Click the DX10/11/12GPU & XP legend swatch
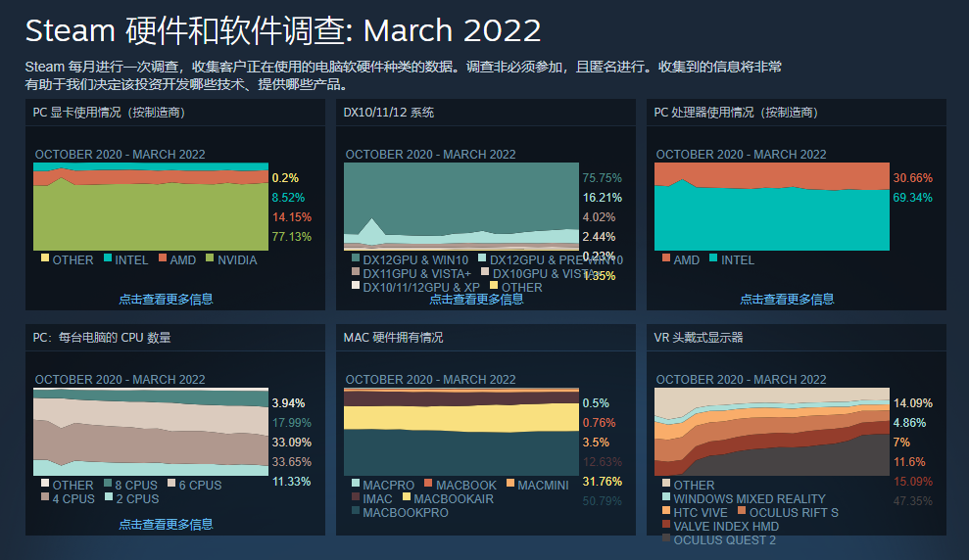The width and height of the screenshot is (969, 560). (356, 285)
